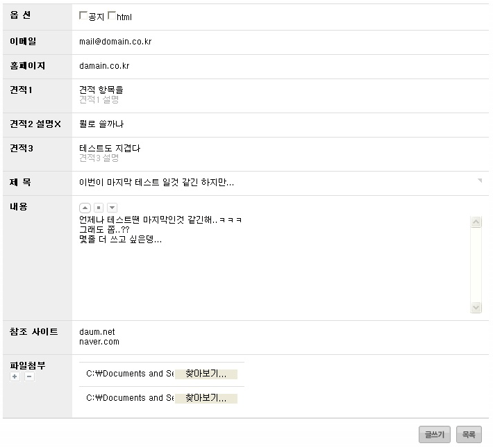The width and height of the screenshot is (493, 448).
Task: Click the 목록 list button
Action: pos(469,435)
